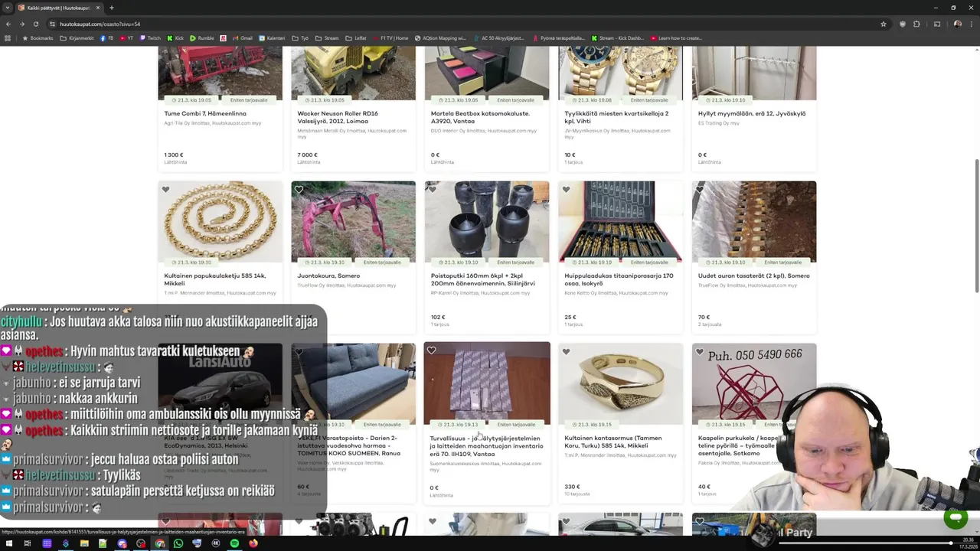This screenshot has width=980, height=551.
Task: Open Task View on the taskbar
Action: pyautogui.click(x=28, y=543)
